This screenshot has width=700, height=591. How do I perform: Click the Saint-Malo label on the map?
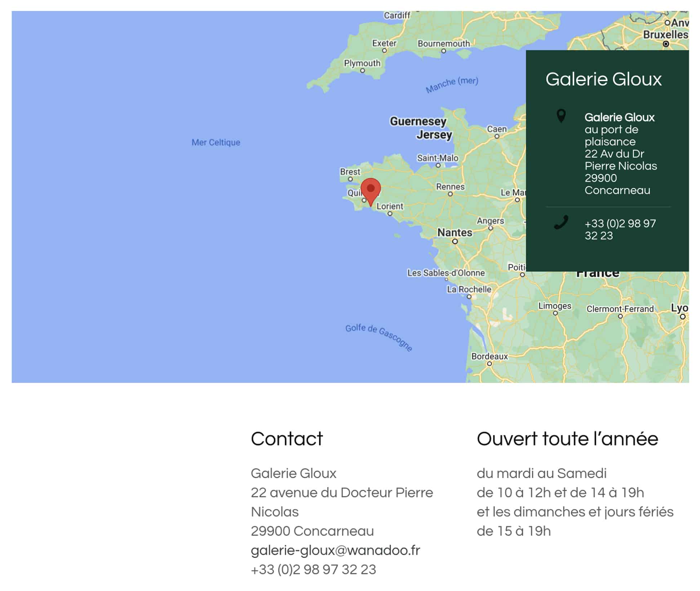click(x=438, y=158)
